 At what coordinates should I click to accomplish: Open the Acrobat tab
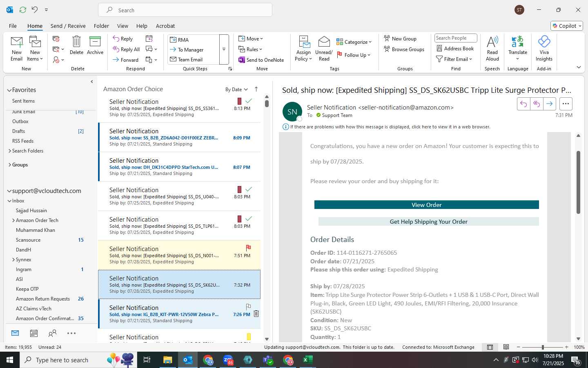[165, 26]
